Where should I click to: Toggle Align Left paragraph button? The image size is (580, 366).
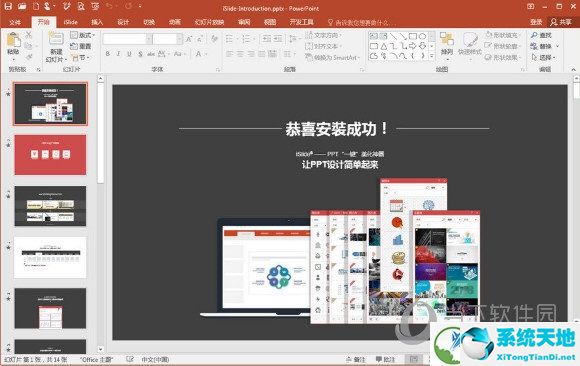(230, 54)
